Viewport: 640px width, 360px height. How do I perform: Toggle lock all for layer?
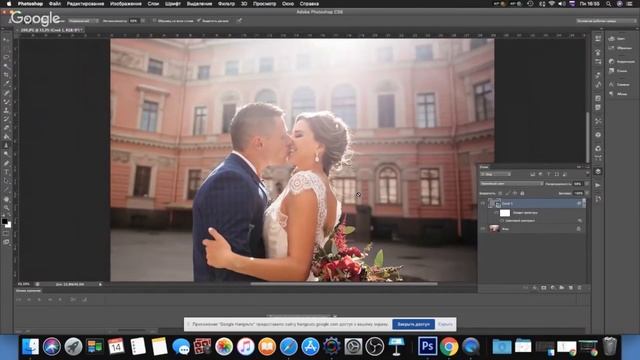[x=522, y=193]
